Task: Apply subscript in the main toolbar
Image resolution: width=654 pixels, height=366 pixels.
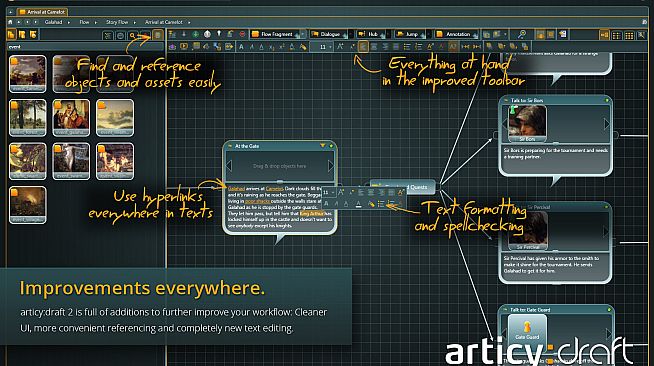Action: click(x=272, y=47)
